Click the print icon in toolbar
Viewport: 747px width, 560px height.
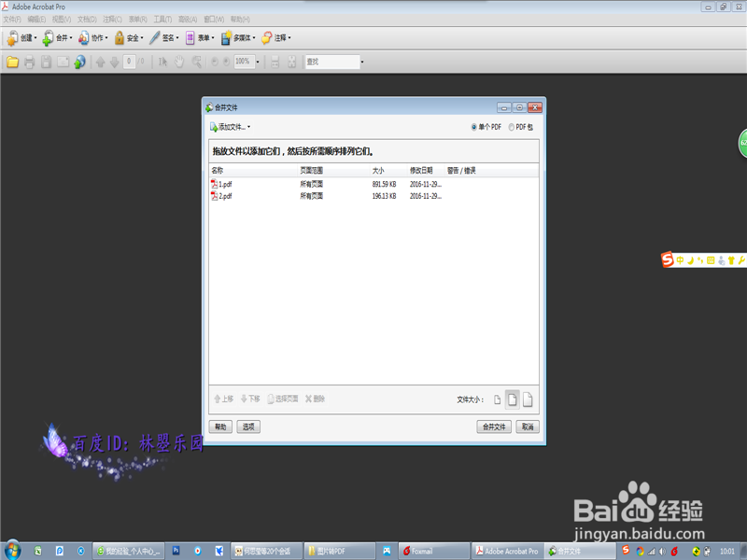29,62
